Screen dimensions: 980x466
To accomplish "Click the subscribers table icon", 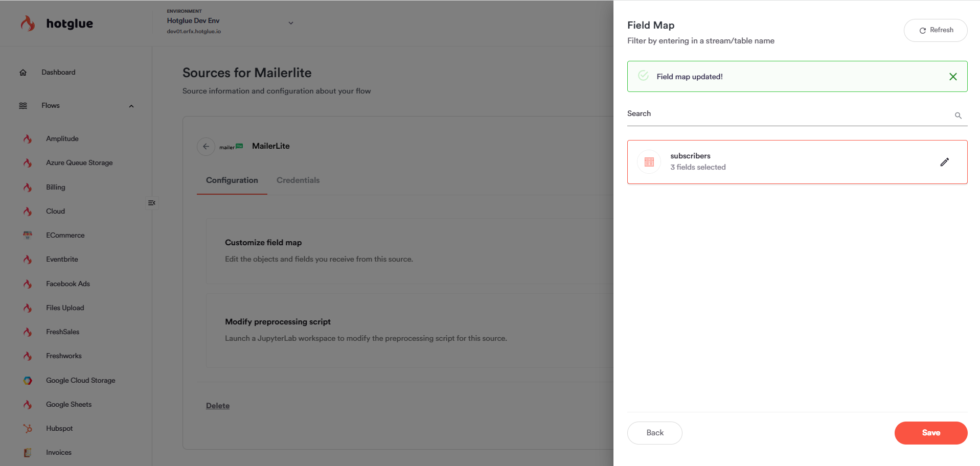I will click(x=649, y=162).
